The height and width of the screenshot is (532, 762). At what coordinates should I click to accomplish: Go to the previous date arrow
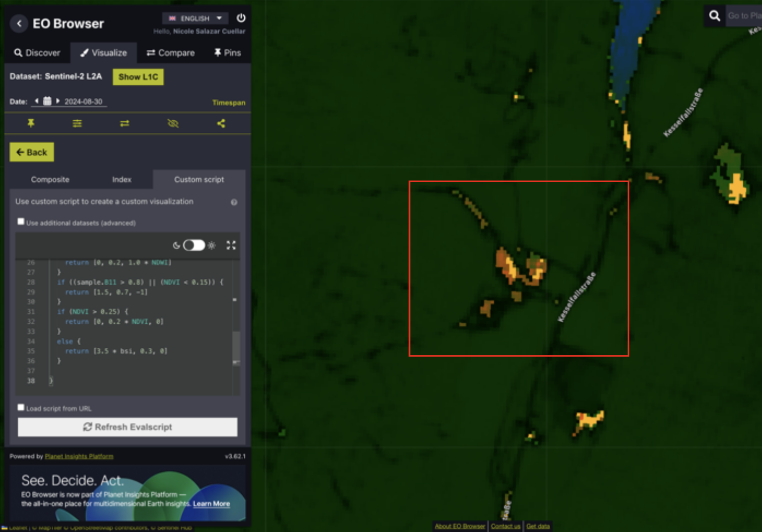[x=36, y=101]
